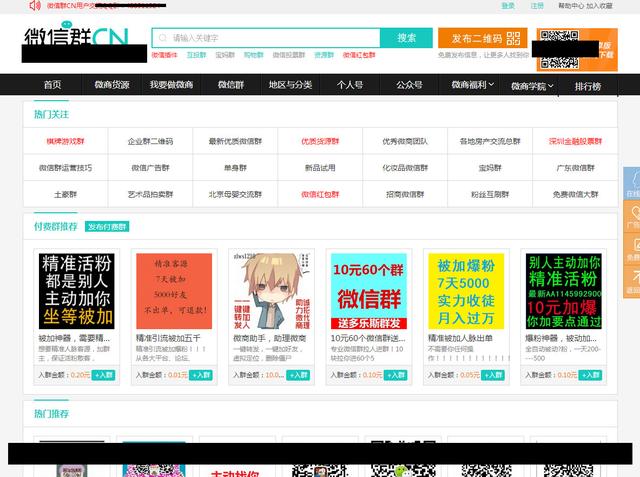Open 广东微信群 in hot topics
This screenshot has height=477, width=640.
[575, 168]
